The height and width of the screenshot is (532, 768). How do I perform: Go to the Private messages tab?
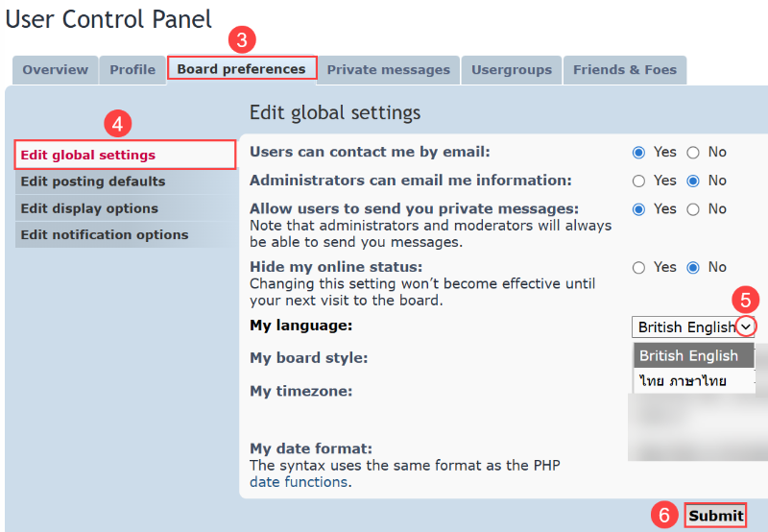tap(388, 70)
